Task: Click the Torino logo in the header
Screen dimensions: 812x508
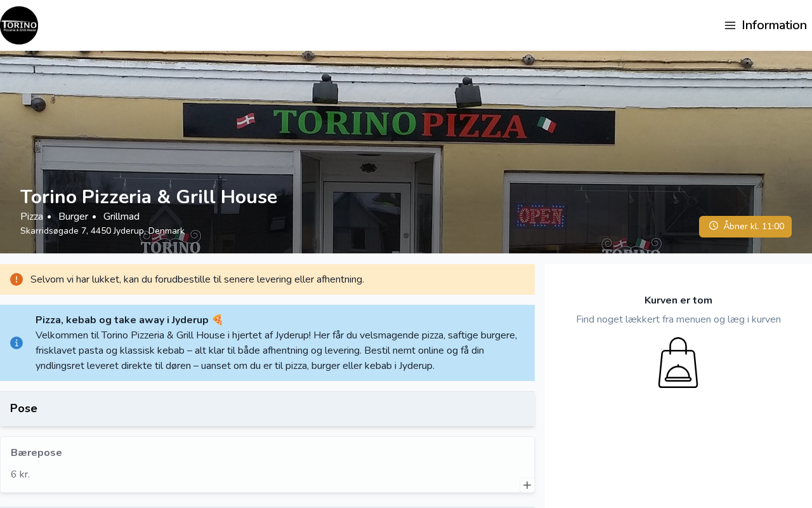Action: 19,25
